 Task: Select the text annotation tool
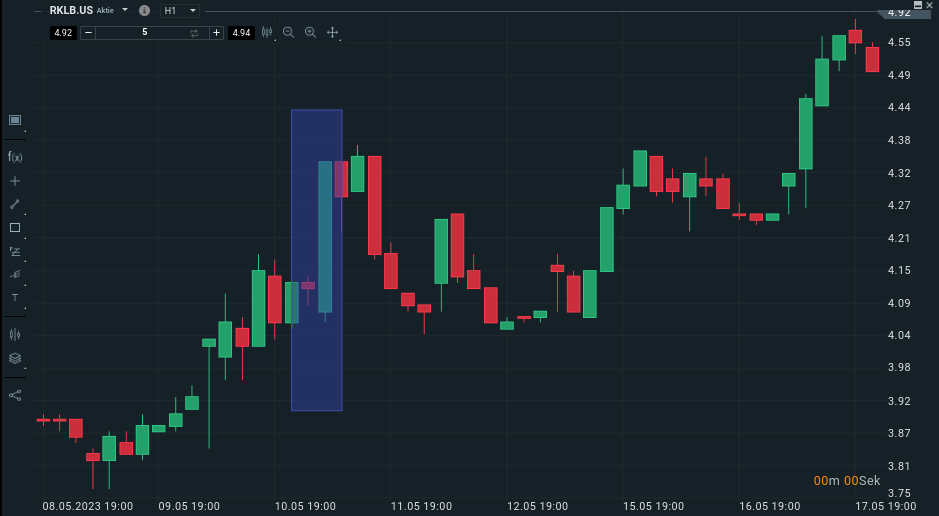pos(15,298)
